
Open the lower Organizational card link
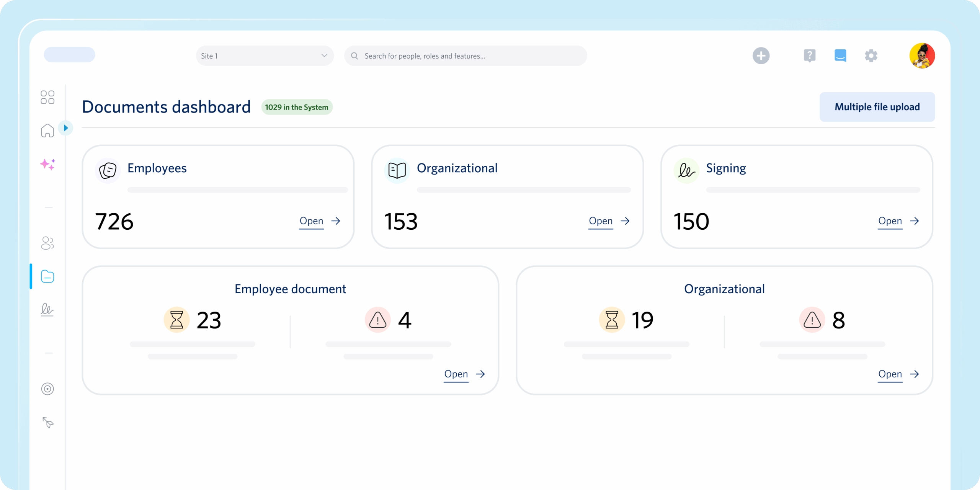[890, 374]
